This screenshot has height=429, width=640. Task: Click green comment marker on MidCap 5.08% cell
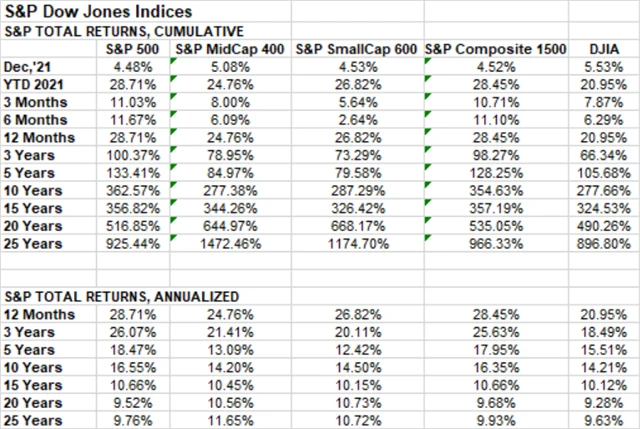click(175, 60)
